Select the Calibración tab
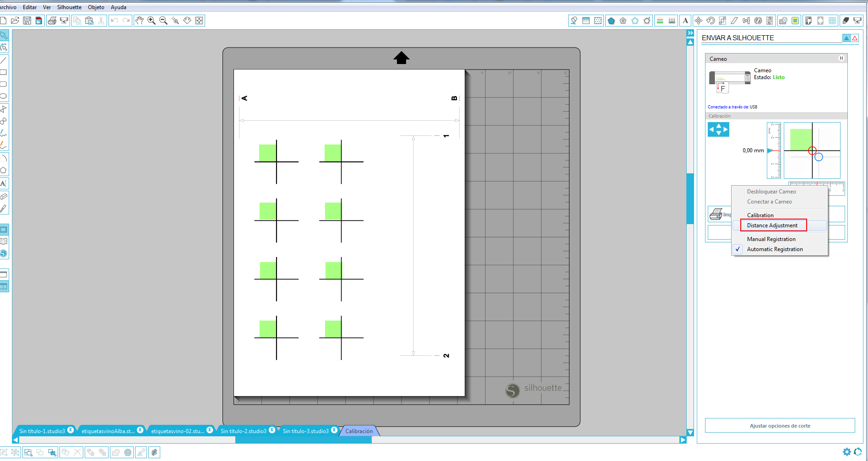This screenshot has width=868, height=461. point(359,431)
